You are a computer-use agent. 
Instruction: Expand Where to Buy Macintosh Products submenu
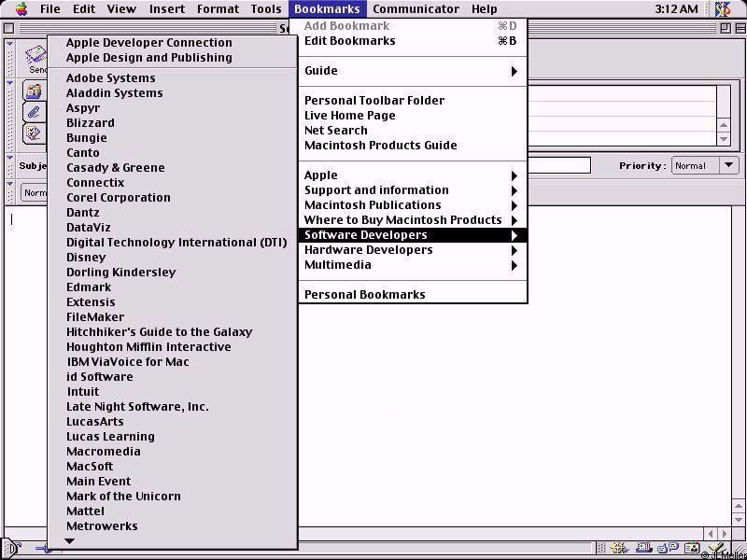click(413, 220)
